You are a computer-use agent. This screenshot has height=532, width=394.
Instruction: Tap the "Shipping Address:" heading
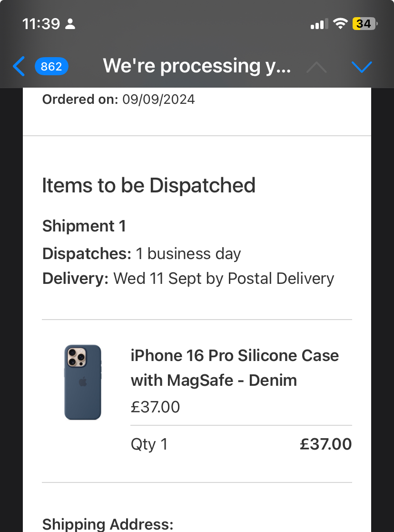coord(108,524)
